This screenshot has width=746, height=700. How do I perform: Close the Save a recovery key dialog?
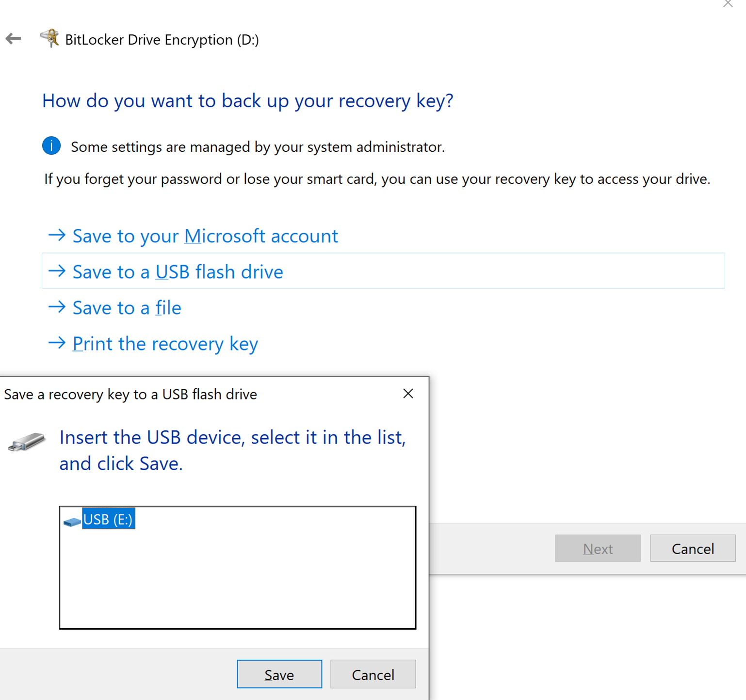408,394
